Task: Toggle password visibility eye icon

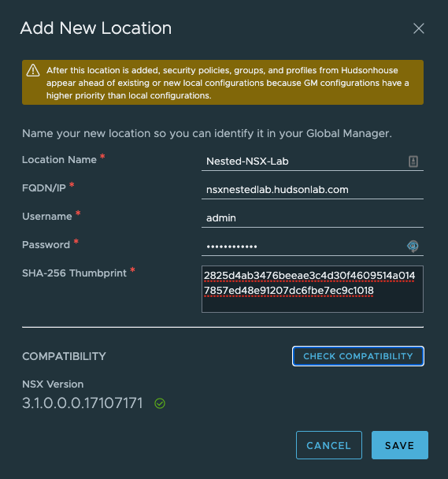Action: (413, 246)
